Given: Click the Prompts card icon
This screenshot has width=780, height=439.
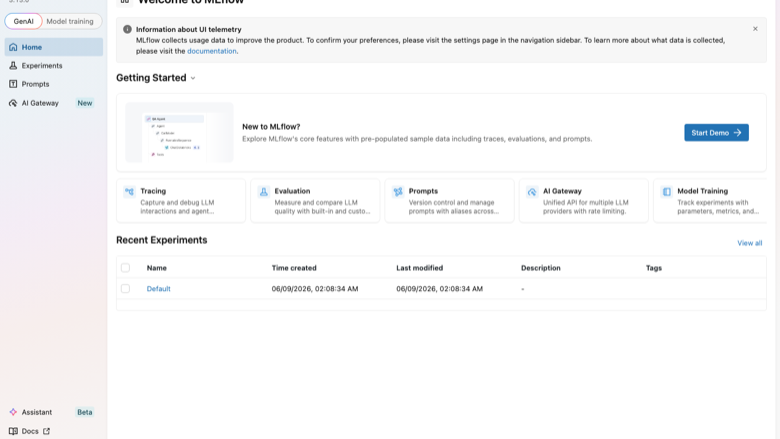Looking at the screenshot, I should click(398, 191).
